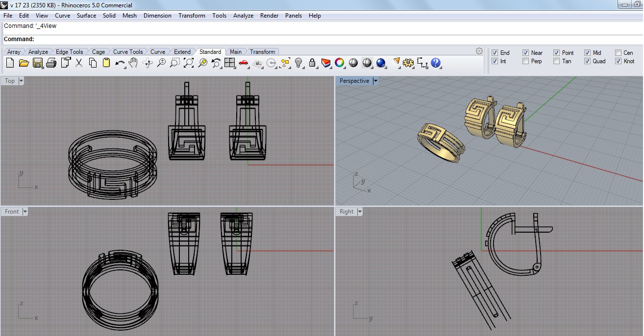The width and height of the screenshot is (644, 336).
Task: Switch to the Curve Tools tab
Action: point(128,51)
